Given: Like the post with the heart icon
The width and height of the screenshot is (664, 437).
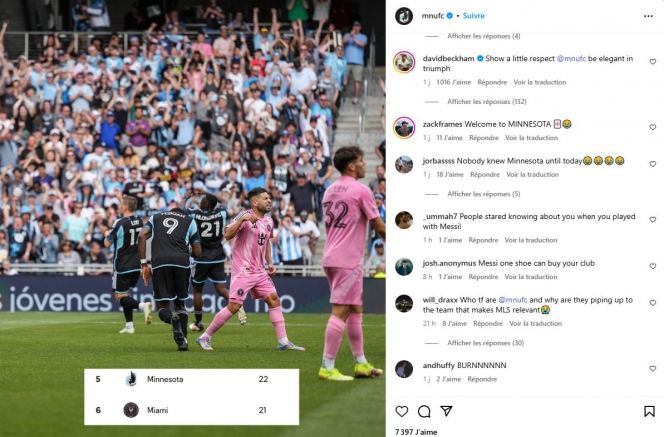Looking at the screenshot, I should click(401, 411).
